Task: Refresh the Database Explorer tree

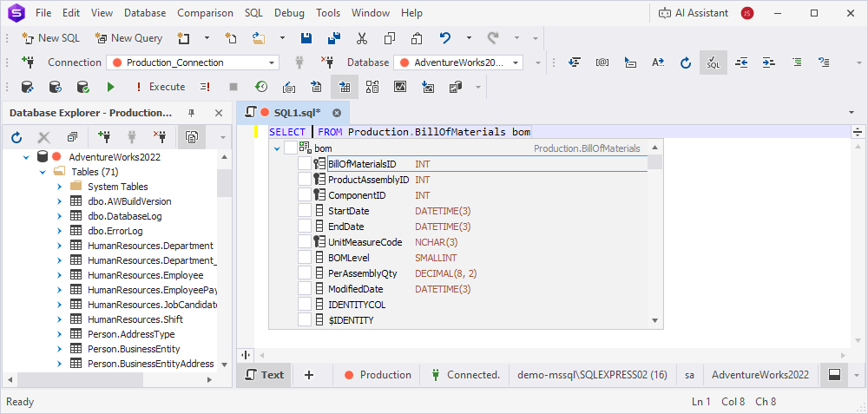Action: [16, 137]
